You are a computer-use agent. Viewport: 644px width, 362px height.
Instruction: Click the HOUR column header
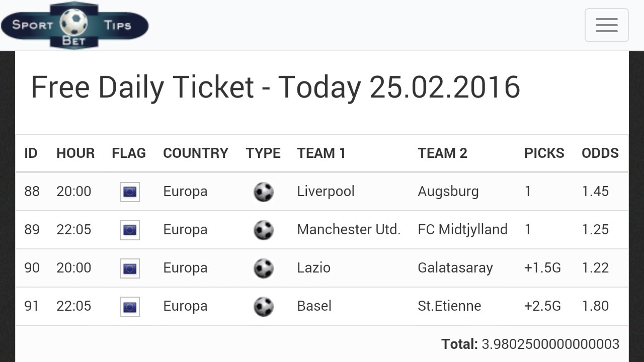click(x=75, y=153)
